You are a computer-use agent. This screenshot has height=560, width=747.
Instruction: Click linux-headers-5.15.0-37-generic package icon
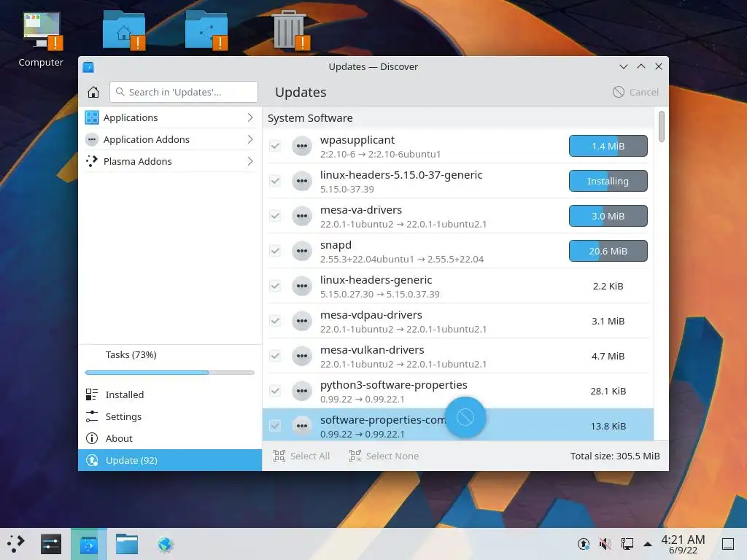(x=302, y=181)
